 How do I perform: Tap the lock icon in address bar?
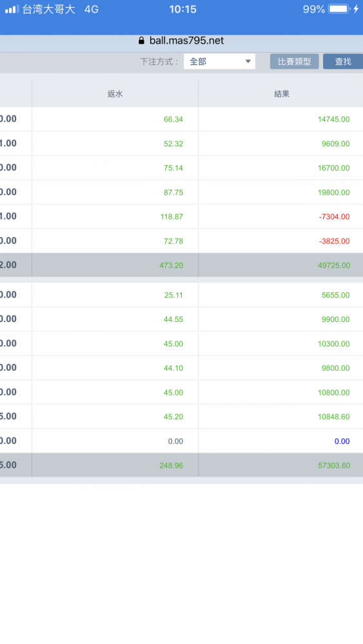[141, 41]
